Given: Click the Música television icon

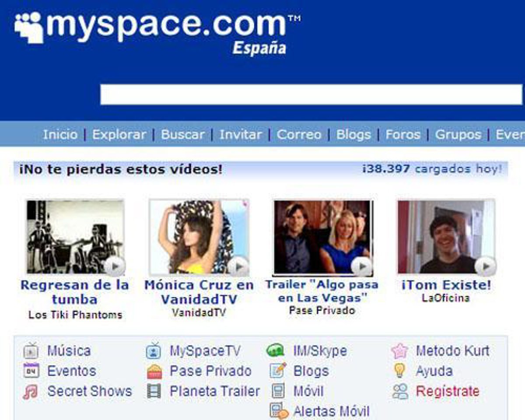Looking at the screenshot, I should click(x=31, y=351).
